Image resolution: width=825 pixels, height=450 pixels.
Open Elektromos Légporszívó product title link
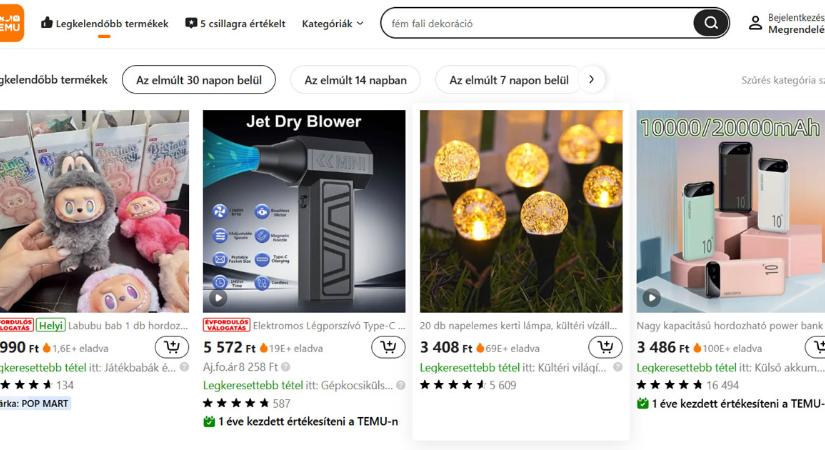pyautogui.click(x=329, y=325)
